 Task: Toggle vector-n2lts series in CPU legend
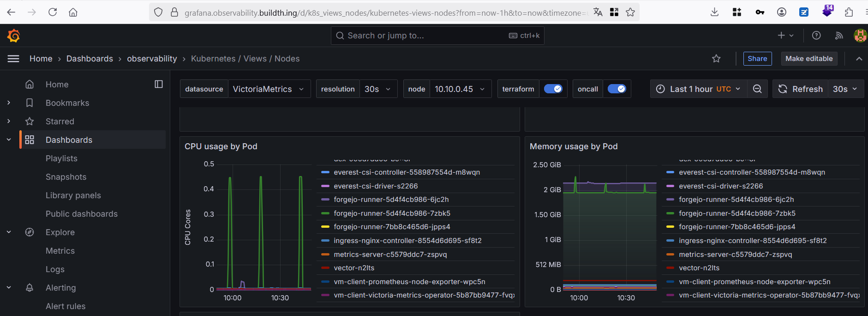tap(354, 268)
